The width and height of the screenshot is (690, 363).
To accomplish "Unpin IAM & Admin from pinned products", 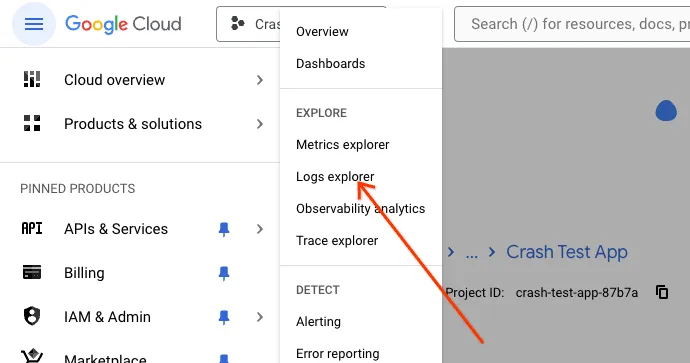I will click(x=224, y=317).
